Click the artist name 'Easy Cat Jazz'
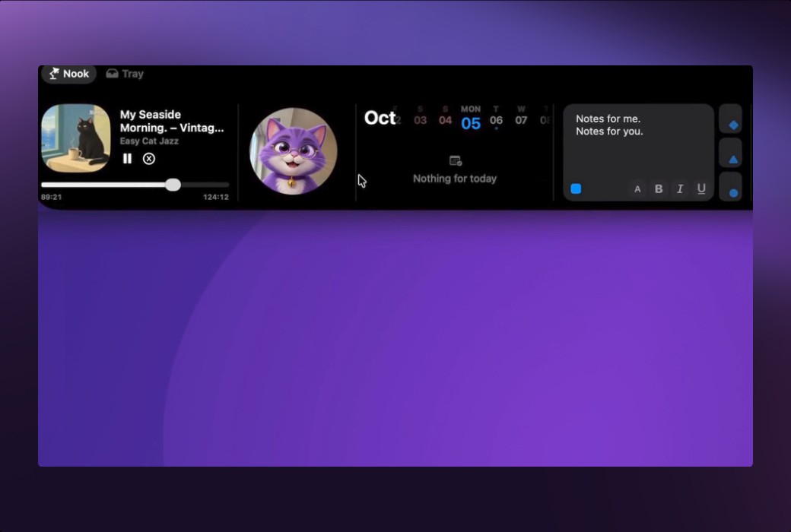Screen dimensions: 791x532 point(149,141)
